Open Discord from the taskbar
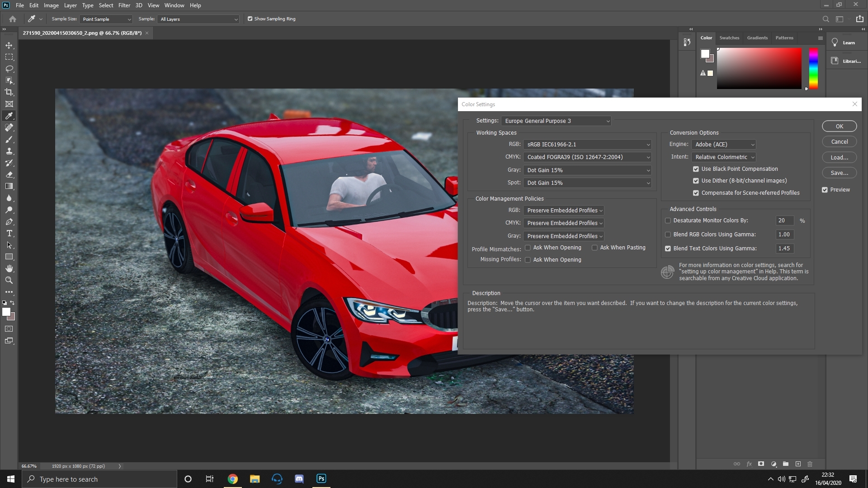This screenshot has width=868, height=488. tap(299, 479)
